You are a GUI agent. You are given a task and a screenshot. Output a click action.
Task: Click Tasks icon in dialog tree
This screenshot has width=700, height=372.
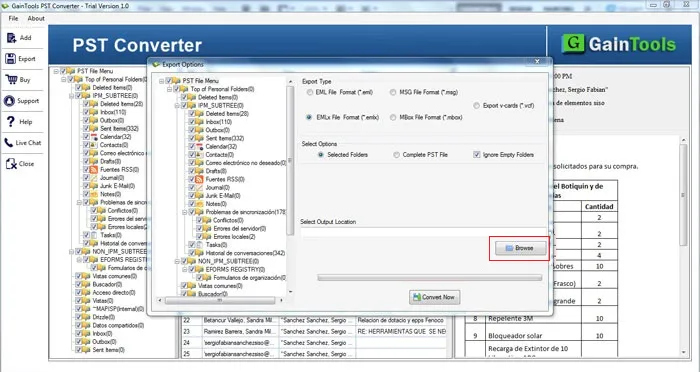[x=200, y=245]
